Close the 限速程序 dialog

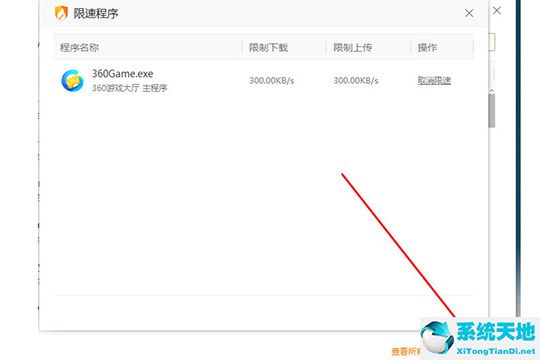point(469,13)
